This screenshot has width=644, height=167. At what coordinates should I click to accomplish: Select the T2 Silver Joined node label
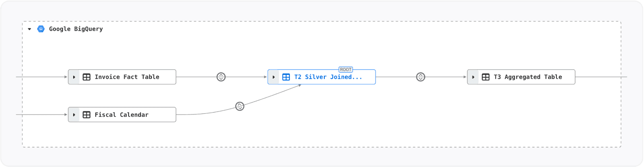[328, 77]
